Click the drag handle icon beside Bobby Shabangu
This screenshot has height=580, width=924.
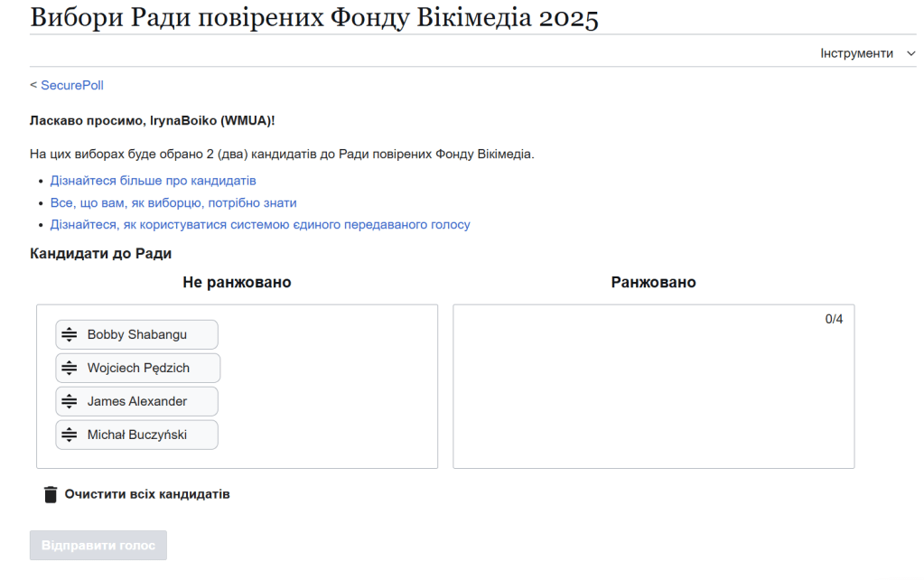click(x=70, y=334)
